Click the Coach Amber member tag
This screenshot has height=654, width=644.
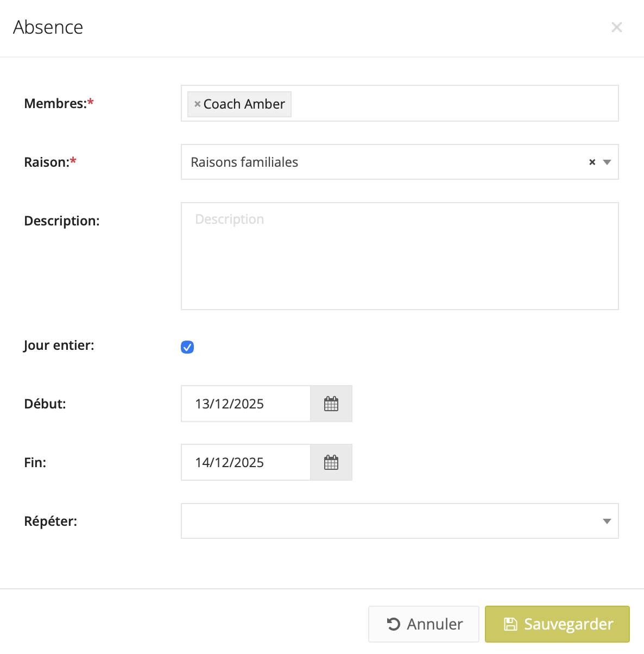(x=244, y=104)
